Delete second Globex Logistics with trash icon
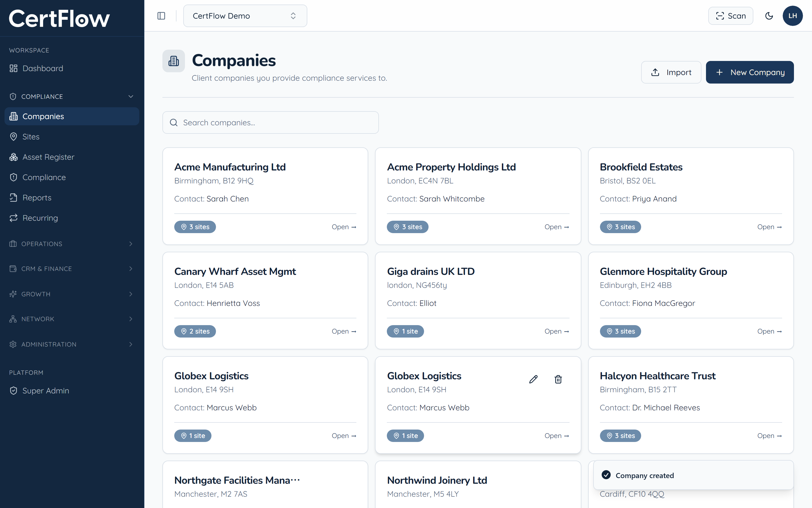The height and width of the screenshot is (508, 812). [558, 379]
